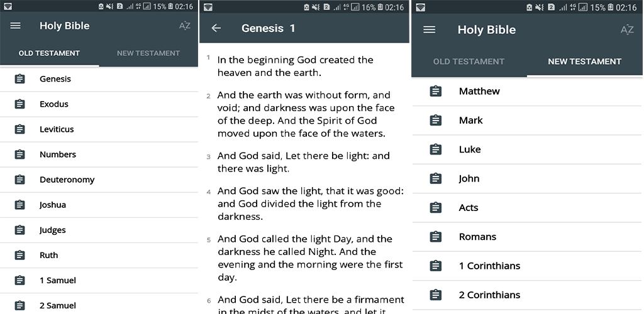Switch to Old Testament tab in right screen
The width and height of the screenshot is (644, 314).
pos(469,62)
